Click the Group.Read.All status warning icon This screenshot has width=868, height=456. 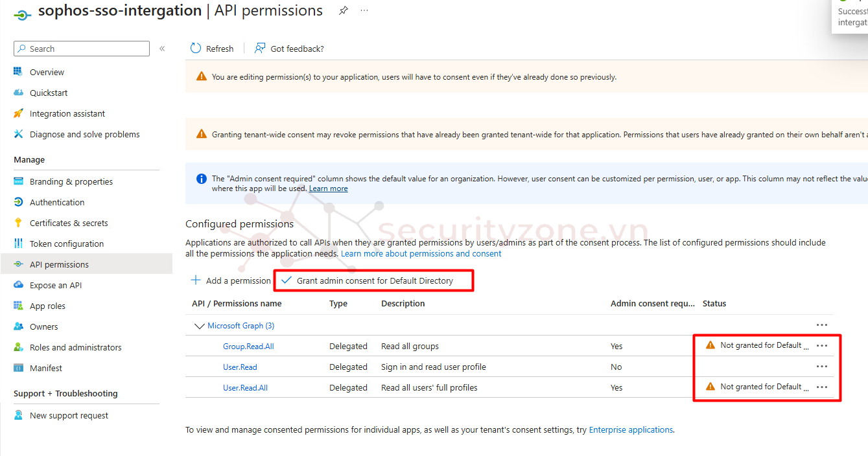pyautogui.click(x=710, y=345)
